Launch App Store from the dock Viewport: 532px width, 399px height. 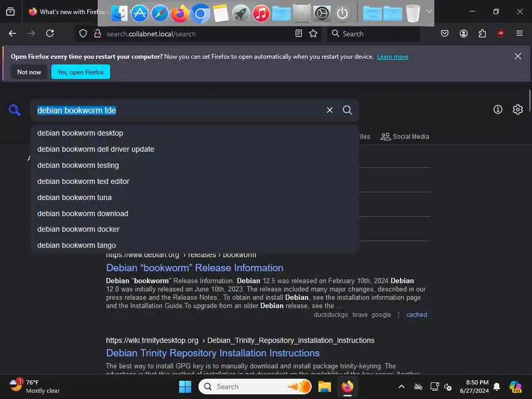(x=139, y=14)
